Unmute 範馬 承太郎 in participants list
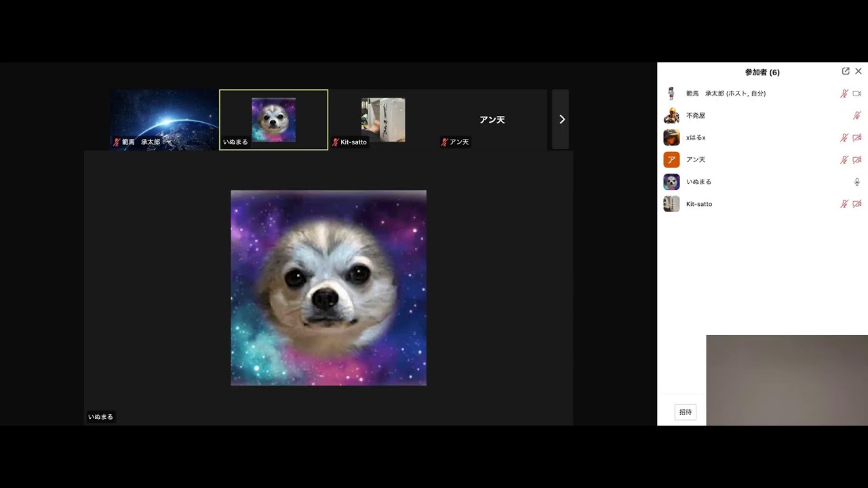 [844, 94]
